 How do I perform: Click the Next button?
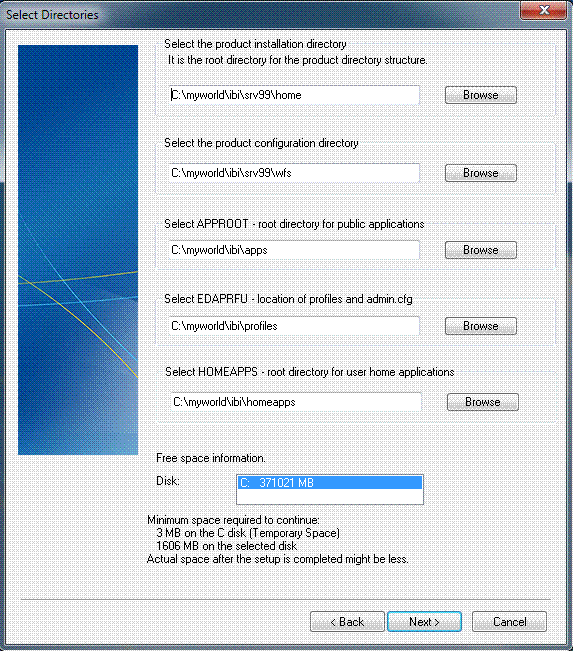click(x=424, y=622)
